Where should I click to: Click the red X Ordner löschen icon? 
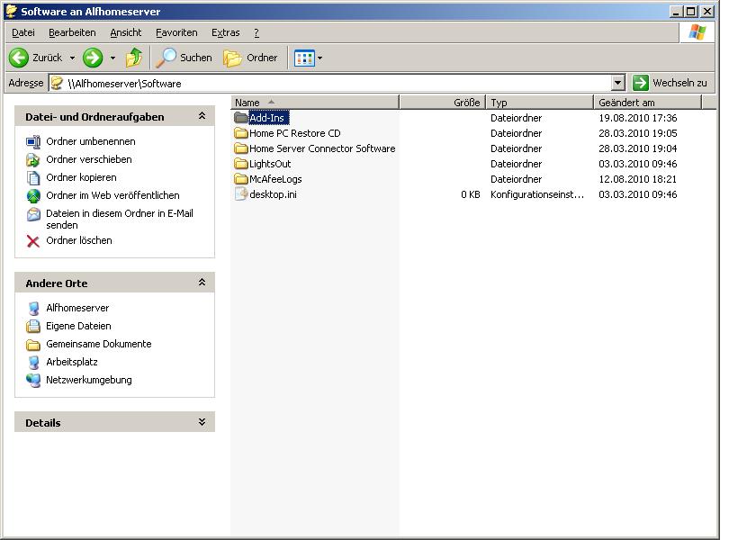pos(33,241)
